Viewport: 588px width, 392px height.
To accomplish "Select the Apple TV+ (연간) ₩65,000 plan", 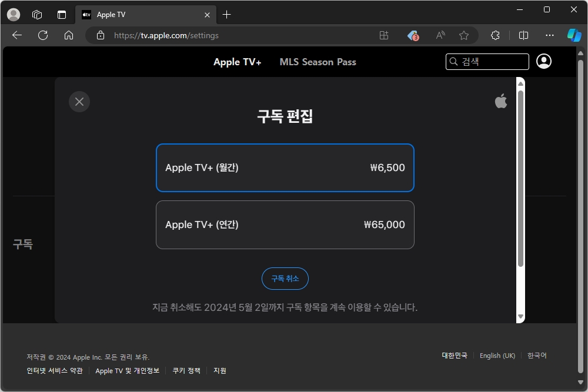I will coord(285,225).
